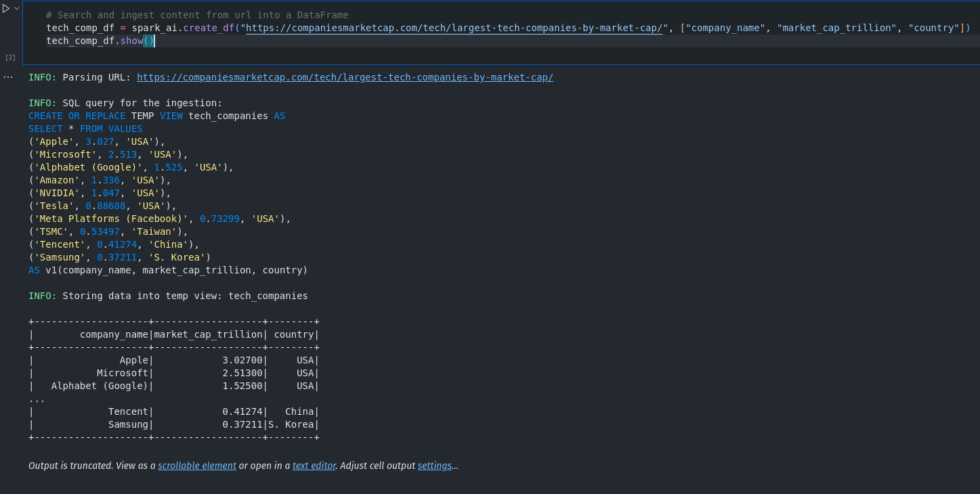The height and width of the screenshot is (494, 980).
Task: Select the 'Tencent' SQL values row
Action: [x=114, y=244]
